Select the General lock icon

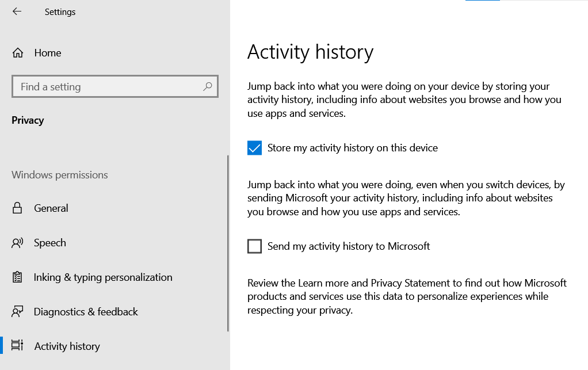pos(17,208)
